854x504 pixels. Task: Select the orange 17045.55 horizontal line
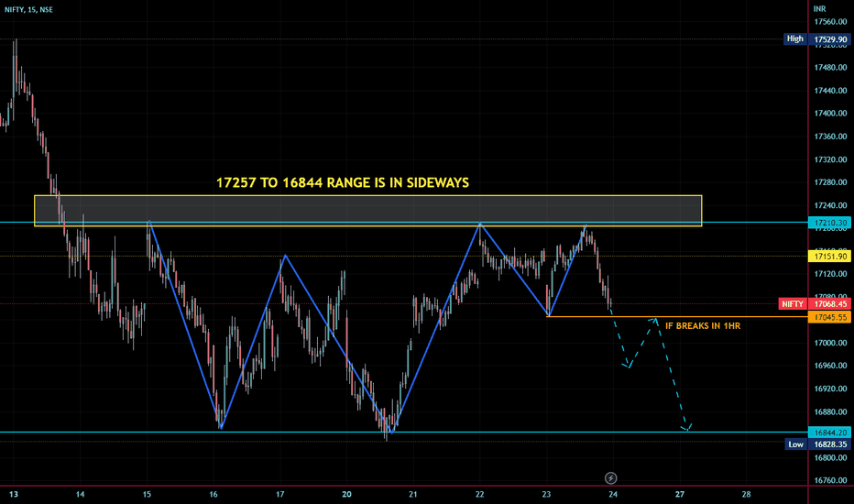click(x=677, y=316)
